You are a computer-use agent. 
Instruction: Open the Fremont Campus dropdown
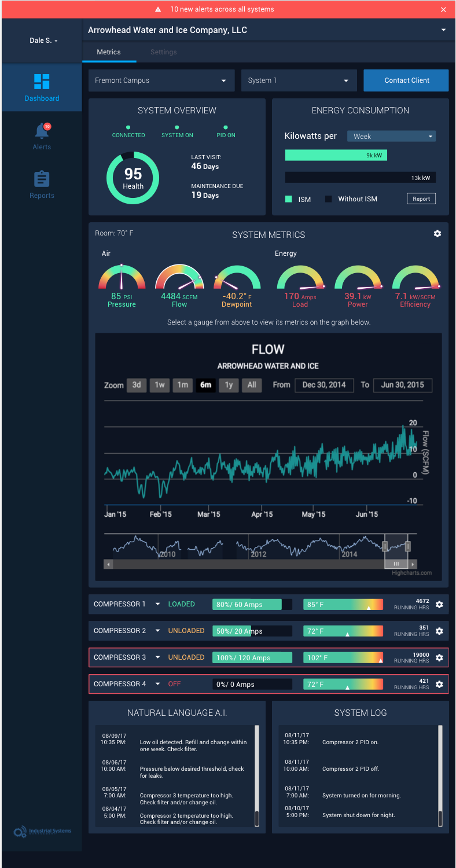pyautogui.click(x=161, y=80)
